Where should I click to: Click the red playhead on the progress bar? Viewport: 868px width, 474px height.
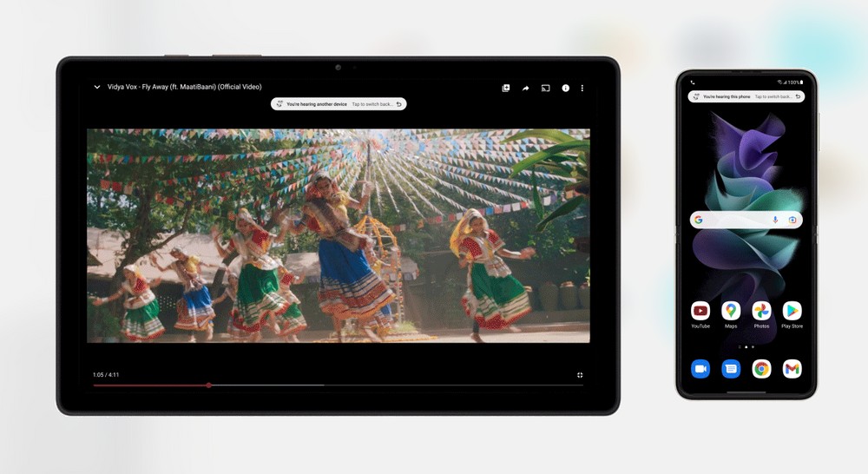(208, 385)
